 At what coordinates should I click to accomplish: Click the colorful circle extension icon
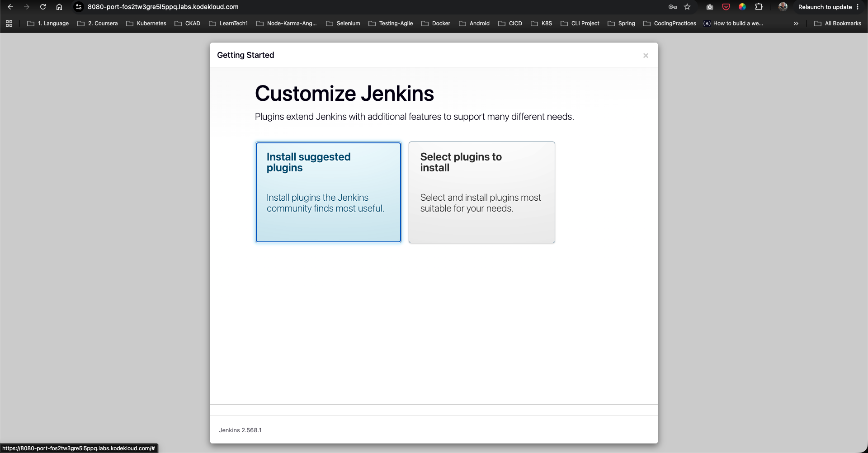click(x=742, y=7)
